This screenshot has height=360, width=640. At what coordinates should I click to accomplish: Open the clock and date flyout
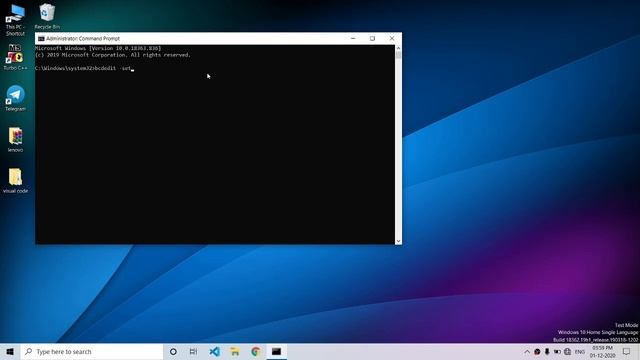[x=602, y=352]
